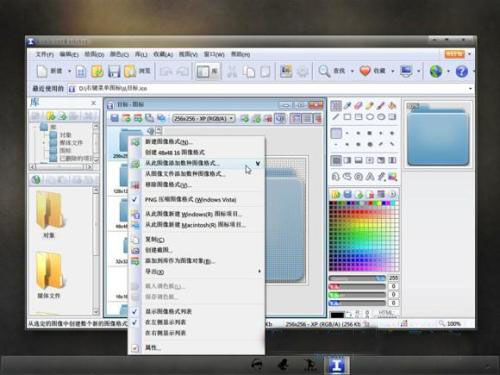Open the 收藏 dropdown arrow
Screen dimensions: 500x375
pos(393,71)
